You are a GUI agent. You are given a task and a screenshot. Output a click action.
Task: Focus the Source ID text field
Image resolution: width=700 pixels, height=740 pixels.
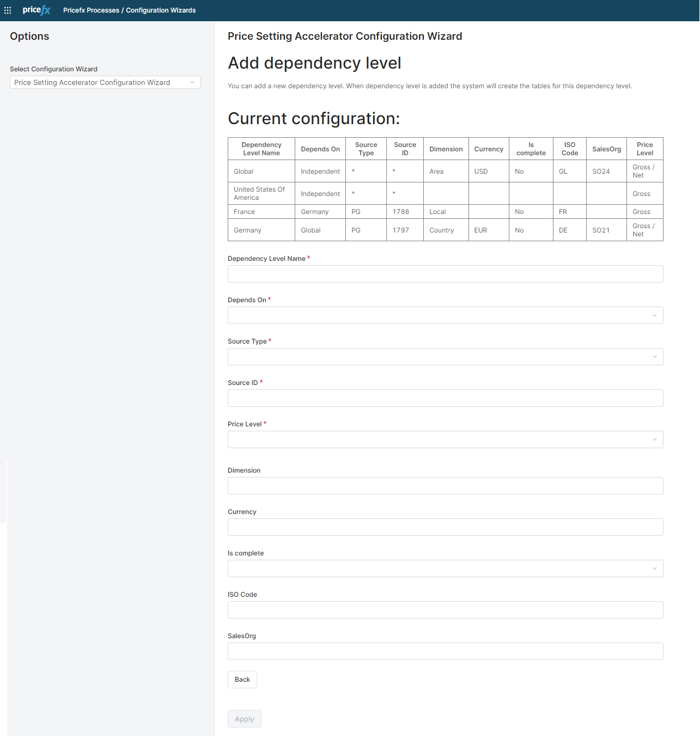(445, 398)
